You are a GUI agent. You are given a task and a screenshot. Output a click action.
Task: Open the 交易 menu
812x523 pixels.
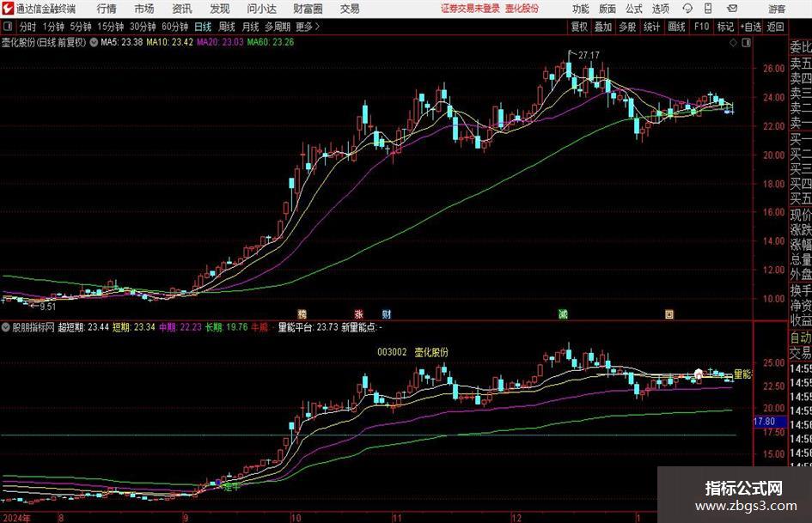click(x=350, y=9)
